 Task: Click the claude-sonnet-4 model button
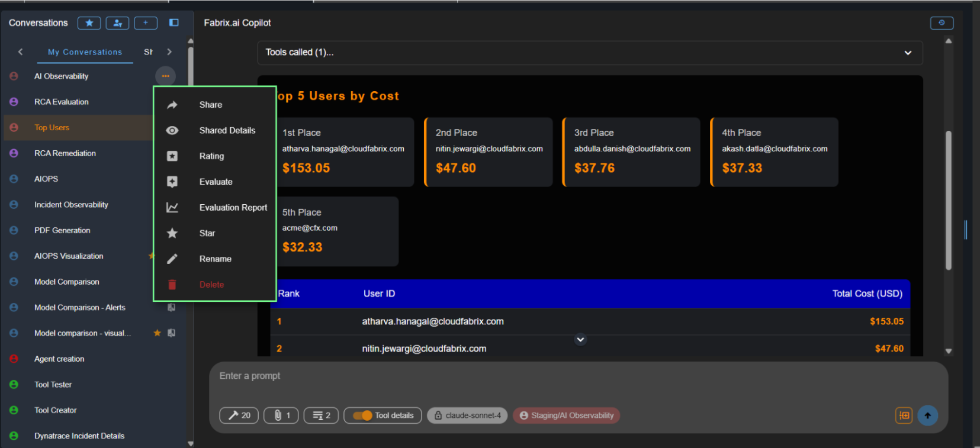(467, 415)
